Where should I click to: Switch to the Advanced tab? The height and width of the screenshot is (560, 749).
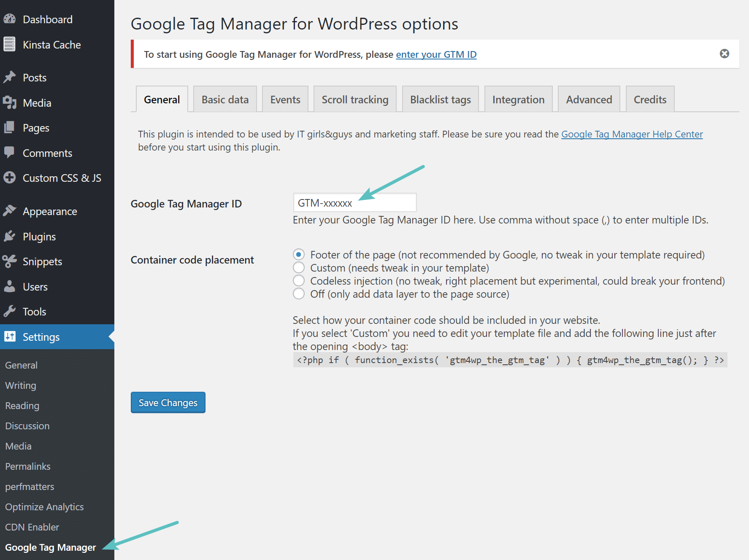[589, 100]
